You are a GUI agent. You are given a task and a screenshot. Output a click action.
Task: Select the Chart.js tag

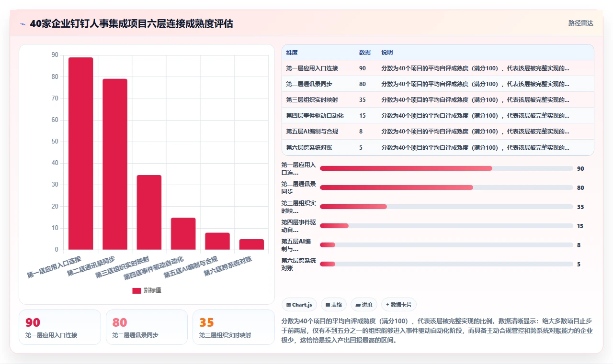tap(299, 305)
